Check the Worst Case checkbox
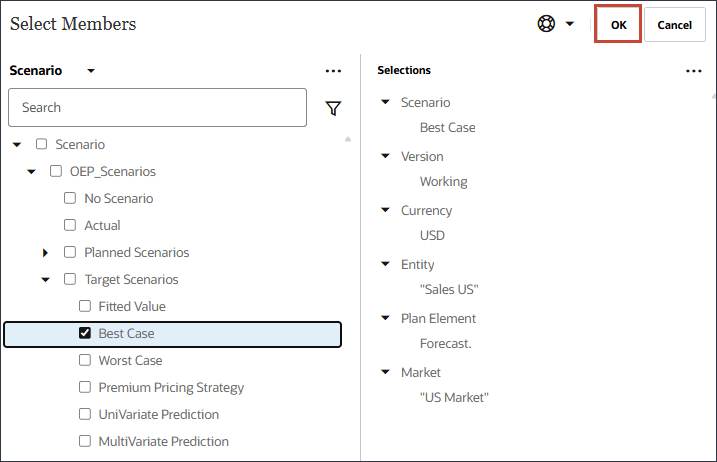The width and height of the screenshot is (717, 462). click(x=85, y=360)
